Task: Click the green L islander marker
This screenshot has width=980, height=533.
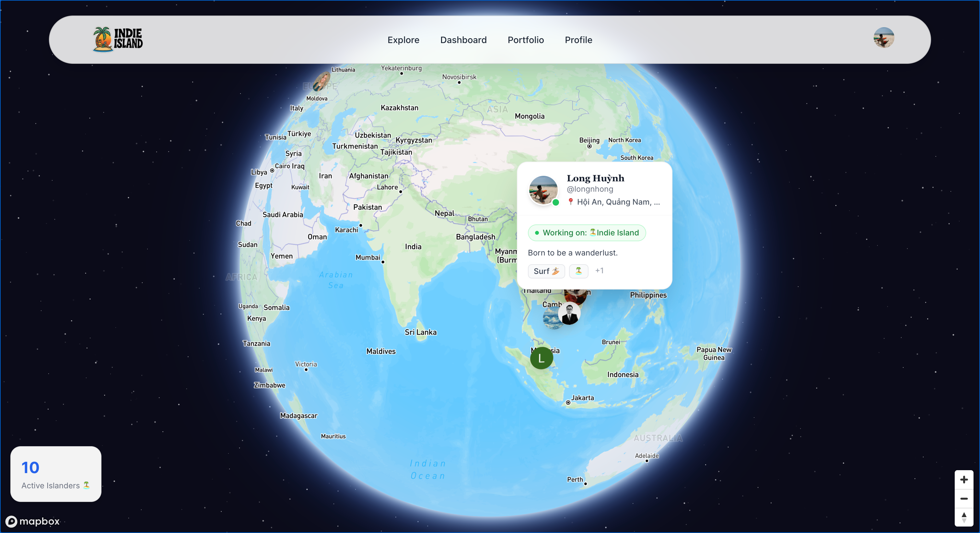Action: (x=541, y=358)
